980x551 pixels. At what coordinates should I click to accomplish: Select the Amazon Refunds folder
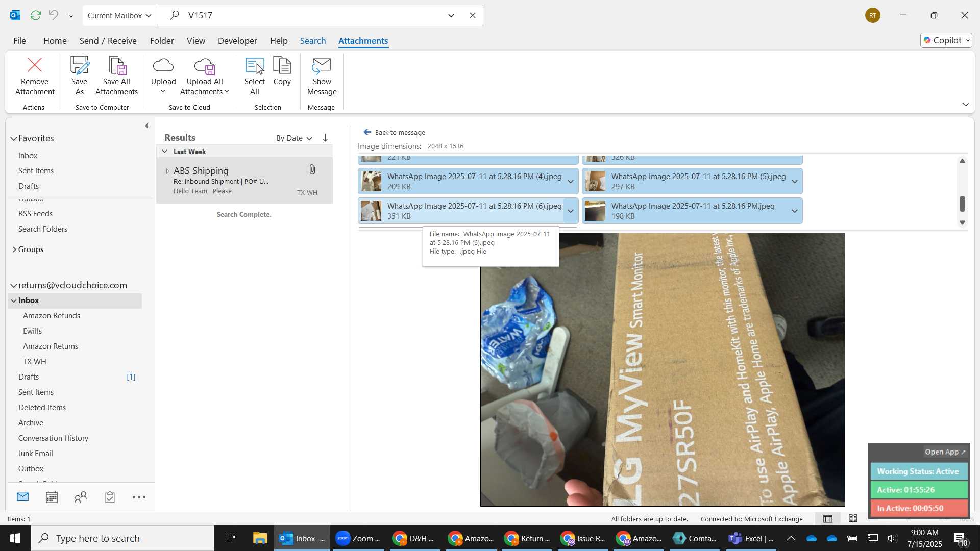click(x=52, y=316)
